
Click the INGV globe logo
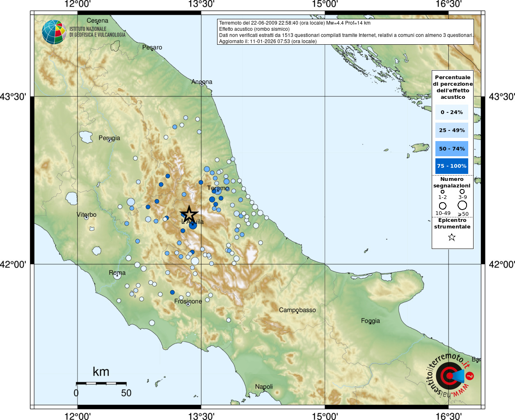[x=54, y=32]
